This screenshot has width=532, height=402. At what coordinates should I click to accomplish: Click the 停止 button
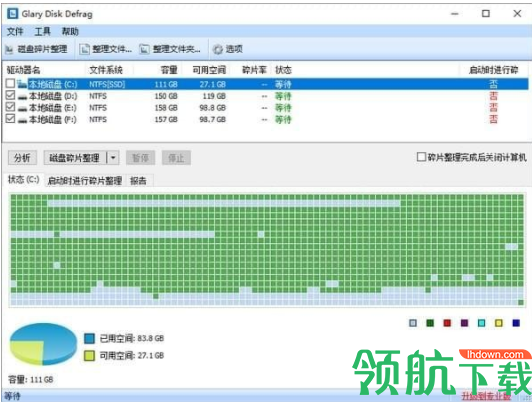click(176, 158)
